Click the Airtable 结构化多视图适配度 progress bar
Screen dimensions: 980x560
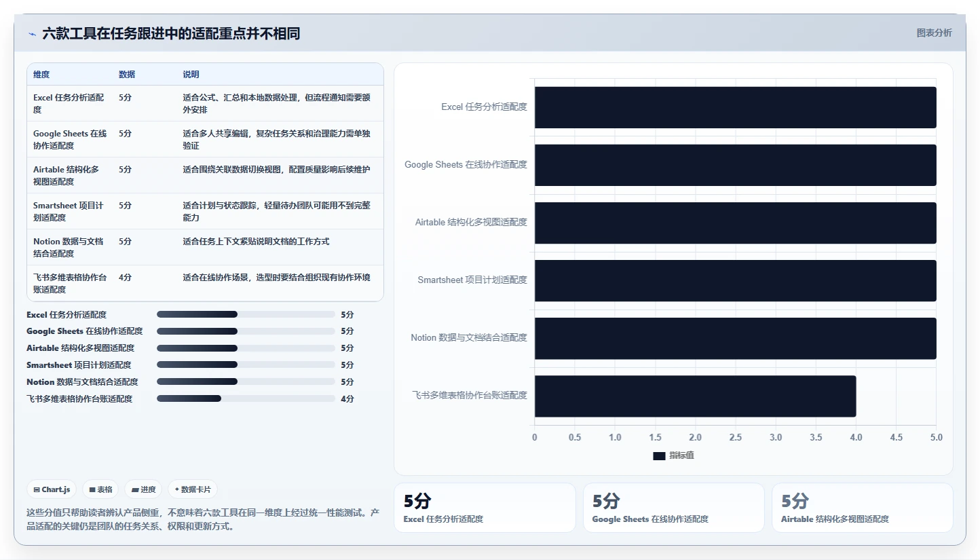click(x=246, y=348)
